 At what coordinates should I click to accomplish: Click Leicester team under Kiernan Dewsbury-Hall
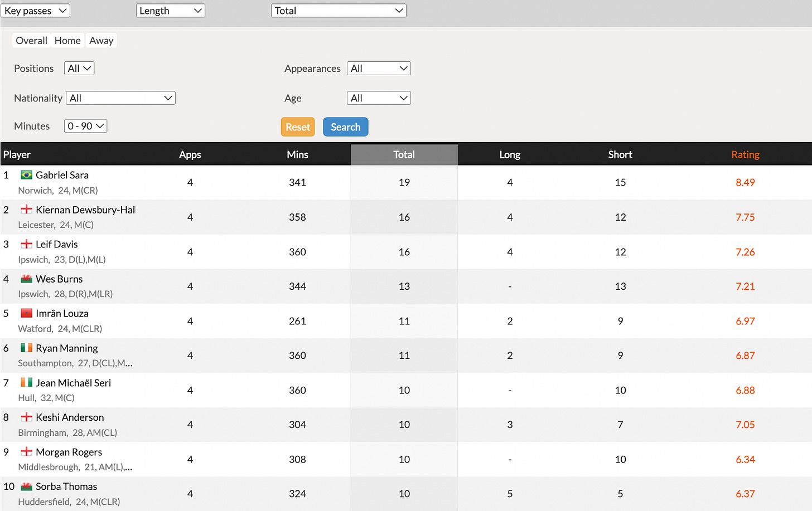(x=36, y=225)
